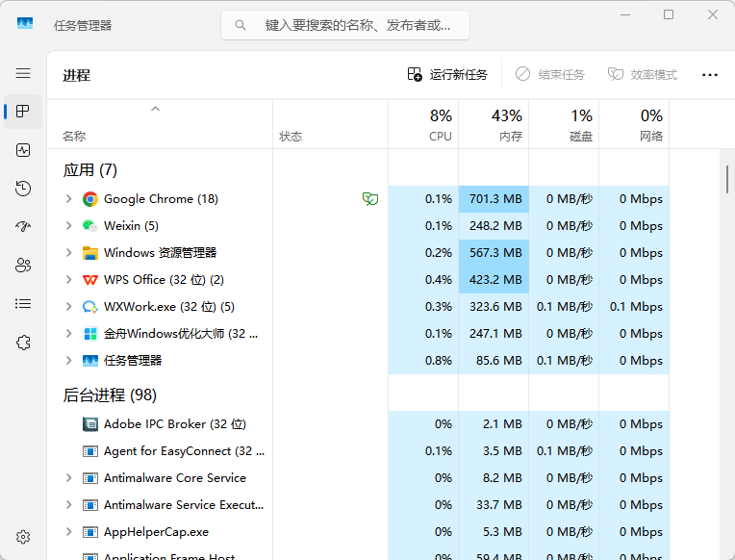The image size is (735, 560).
Task: Click the Weixin icon
Action: (90, 226)
